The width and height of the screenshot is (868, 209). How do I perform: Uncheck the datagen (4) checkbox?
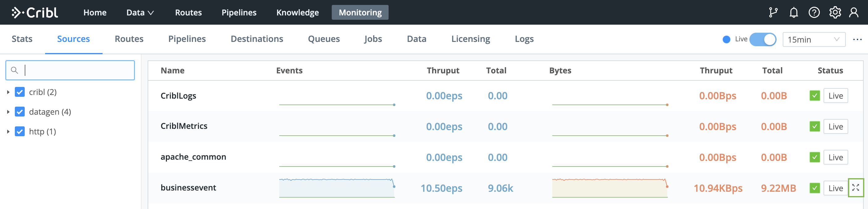20,112
